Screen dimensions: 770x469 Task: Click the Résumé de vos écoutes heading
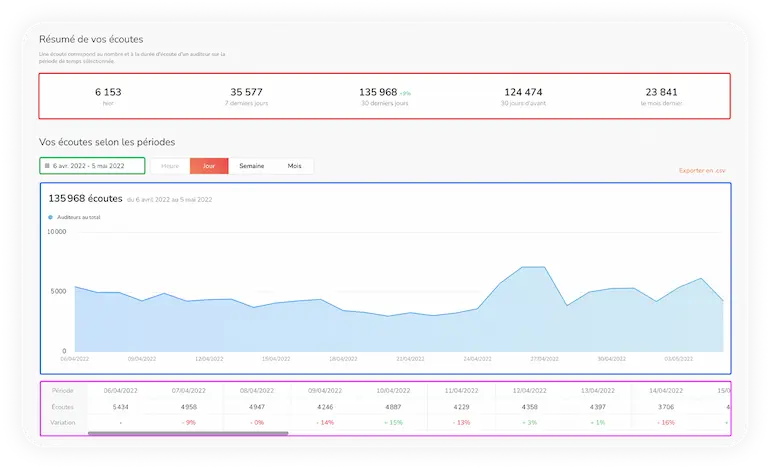click(91, 39)
